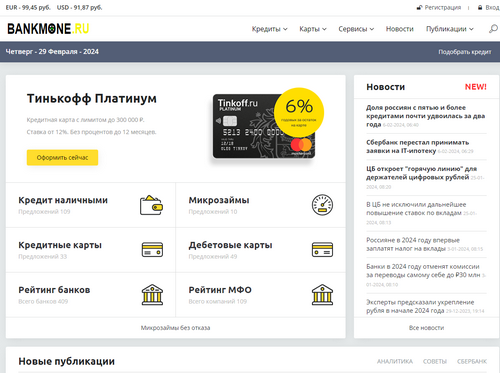Open the Новости menu item
This screenshot has width=500, height=373.
pos(400,29)
